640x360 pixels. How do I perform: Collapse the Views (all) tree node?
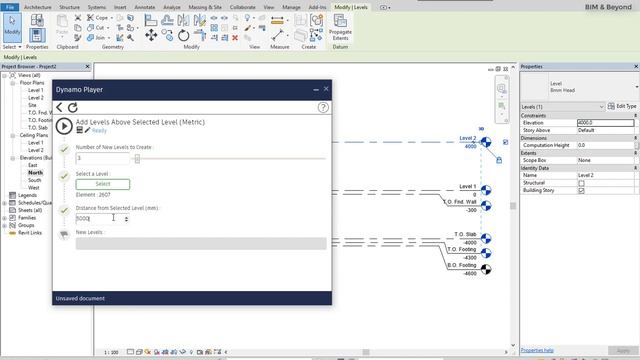click(5, 76)
